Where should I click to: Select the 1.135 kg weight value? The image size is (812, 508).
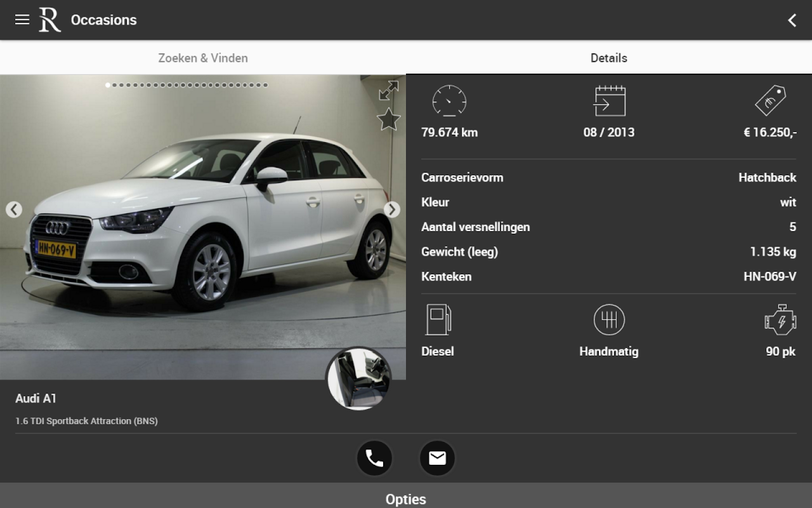[x=773, y=252]
